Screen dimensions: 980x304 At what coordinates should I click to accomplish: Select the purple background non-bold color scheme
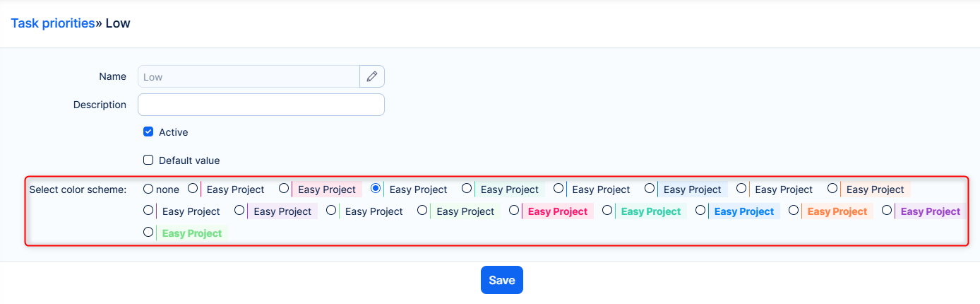(x=239, y=211)
